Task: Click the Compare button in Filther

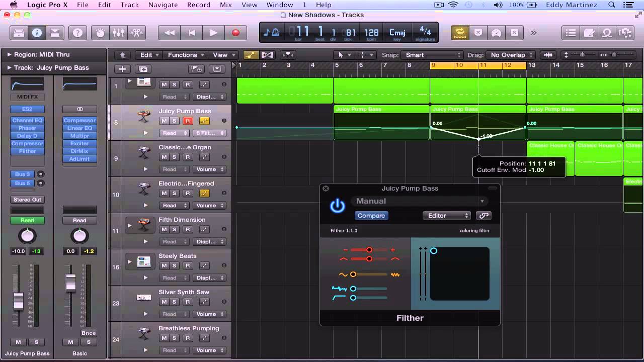Action: [x=371, y=216]
